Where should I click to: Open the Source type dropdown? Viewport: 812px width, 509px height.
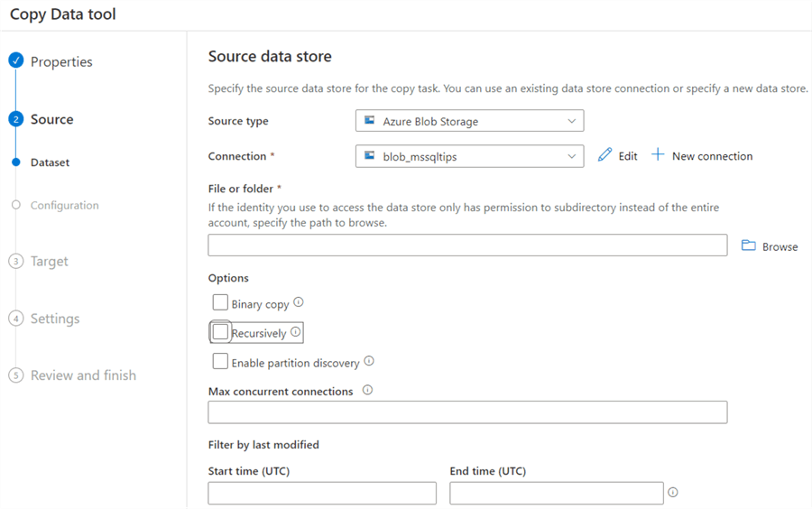pos(470,121)
